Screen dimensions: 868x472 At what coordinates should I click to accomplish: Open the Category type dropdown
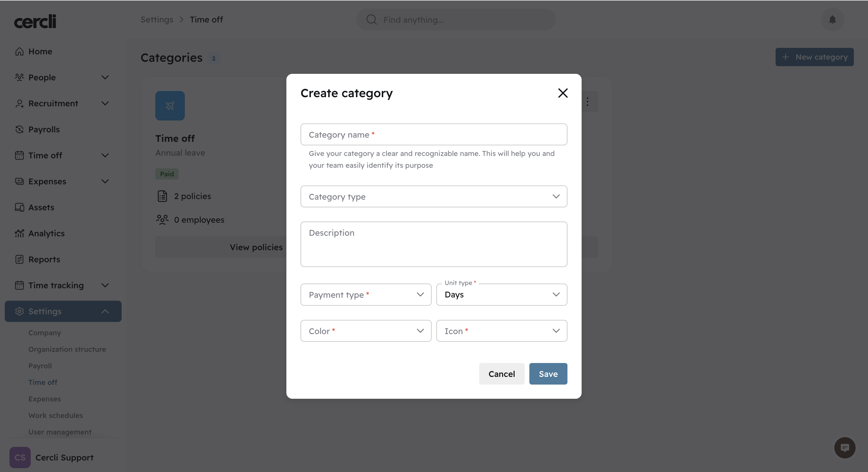pyautogui.click(x=434, y=196)
